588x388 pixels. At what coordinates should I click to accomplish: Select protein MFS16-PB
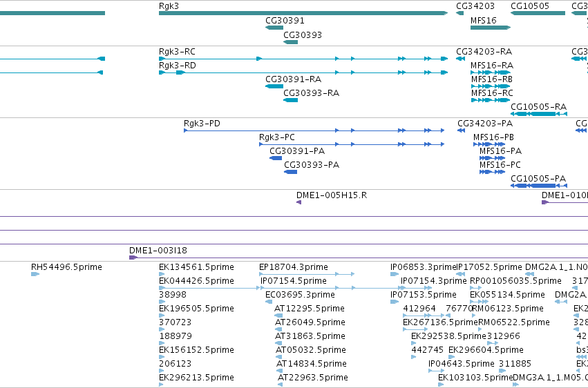(x=489, y=144)
